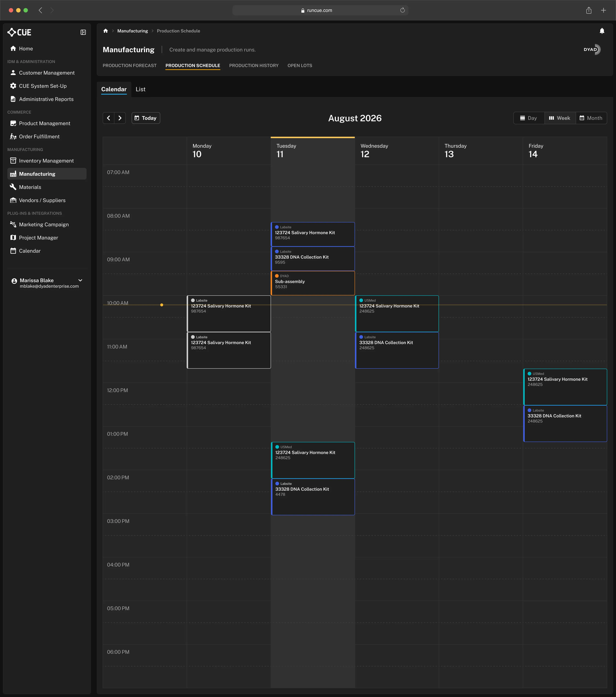
Task: Open Monday 11 AM Salivary Hormone Kit event
Action: pos(229,350)
